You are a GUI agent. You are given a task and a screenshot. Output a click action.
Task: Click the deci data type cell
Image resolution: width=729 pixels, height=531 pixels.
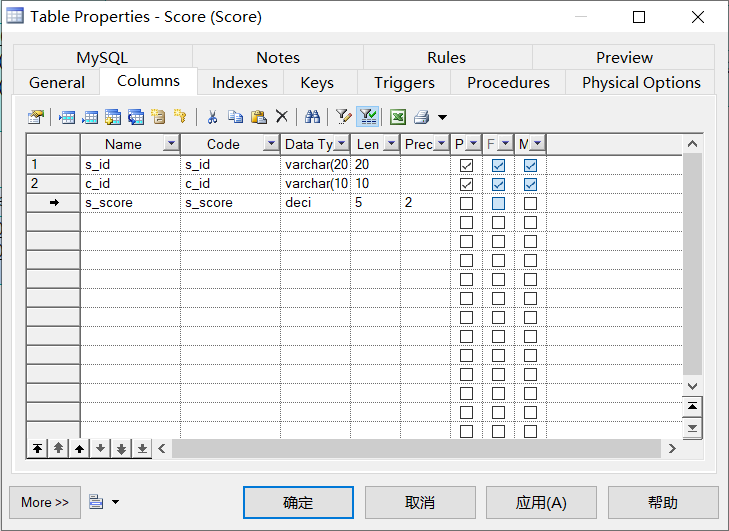click(x=315, y=203)
